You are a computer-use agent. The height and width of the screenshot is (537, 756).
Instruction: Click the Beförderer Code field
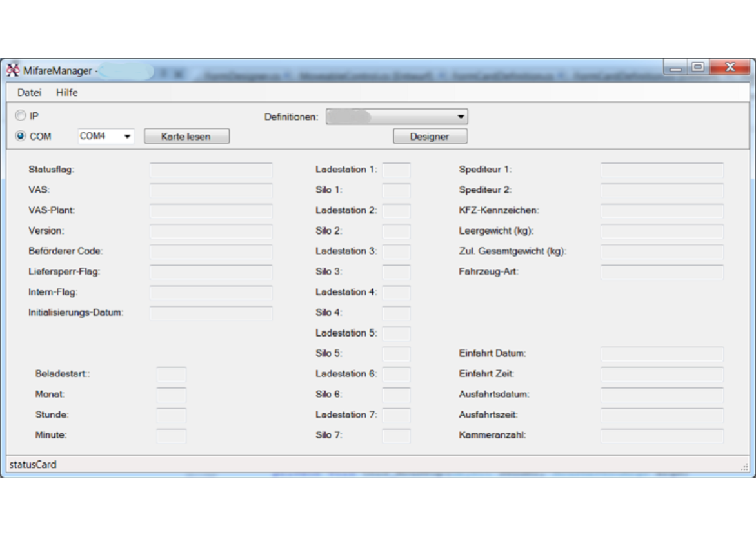coord(211,251)
